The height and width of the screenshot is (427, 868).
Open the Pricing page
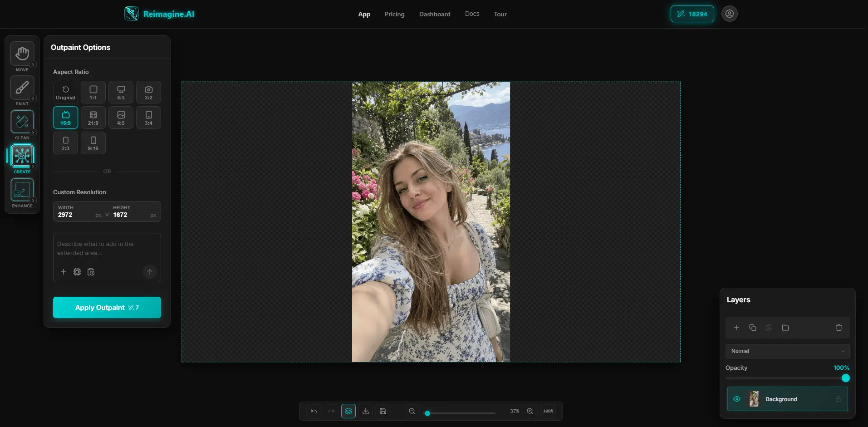point(394,14)
